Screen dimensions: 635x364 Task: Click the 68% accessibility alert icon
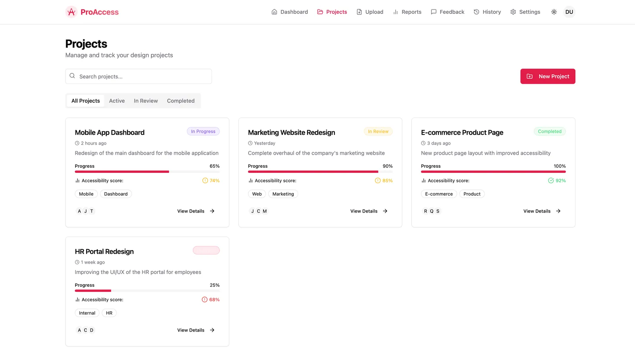pos(205,299)
